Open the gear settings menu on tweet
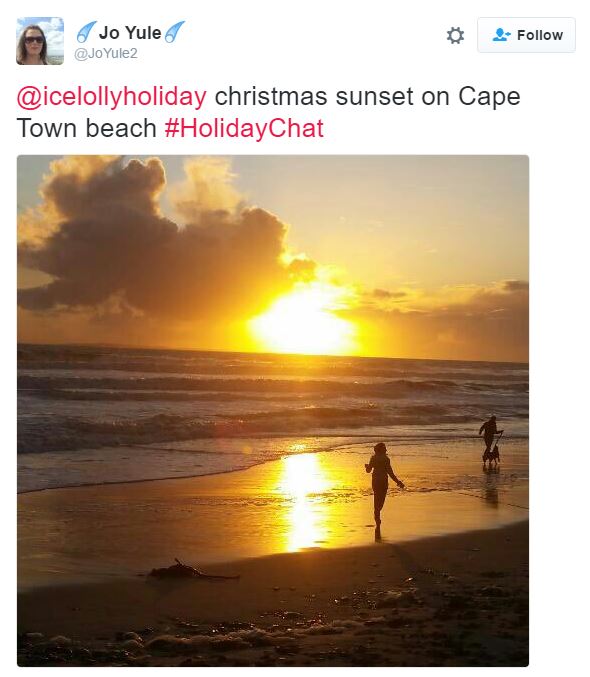The height and width of the screenshot is (677, 590). 455,35
